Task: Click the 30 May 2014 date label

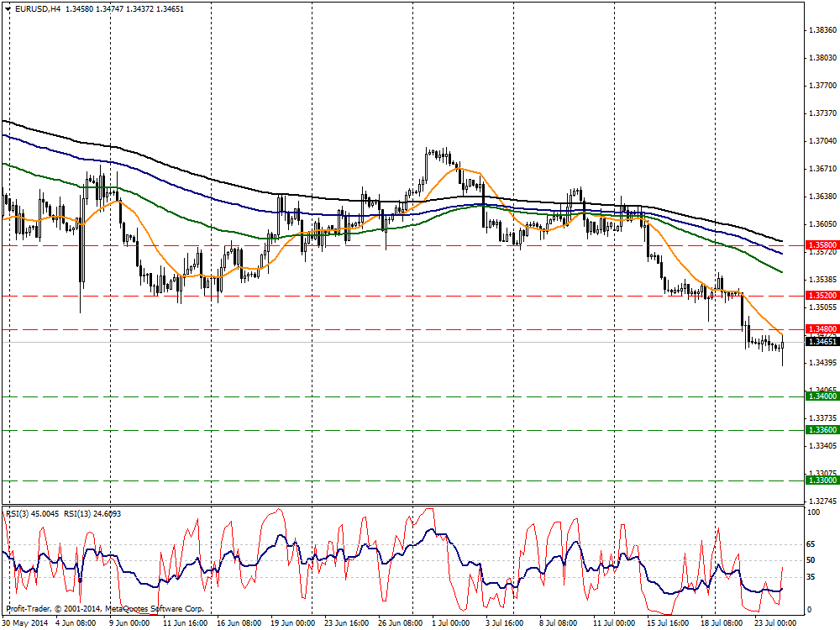Action: 24,623
